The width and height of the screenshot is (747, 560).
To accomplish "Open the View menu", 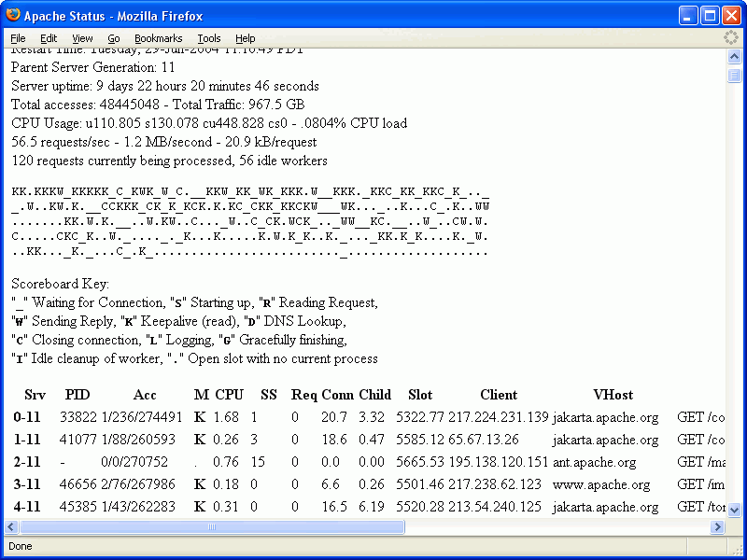I will click(82, 37).
